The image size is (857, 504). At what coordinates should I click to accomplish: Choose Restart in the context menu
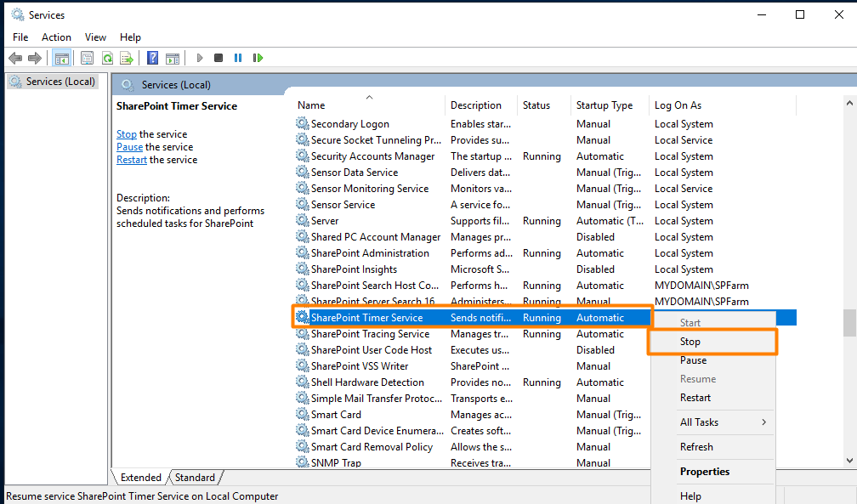tap(712, 398)
